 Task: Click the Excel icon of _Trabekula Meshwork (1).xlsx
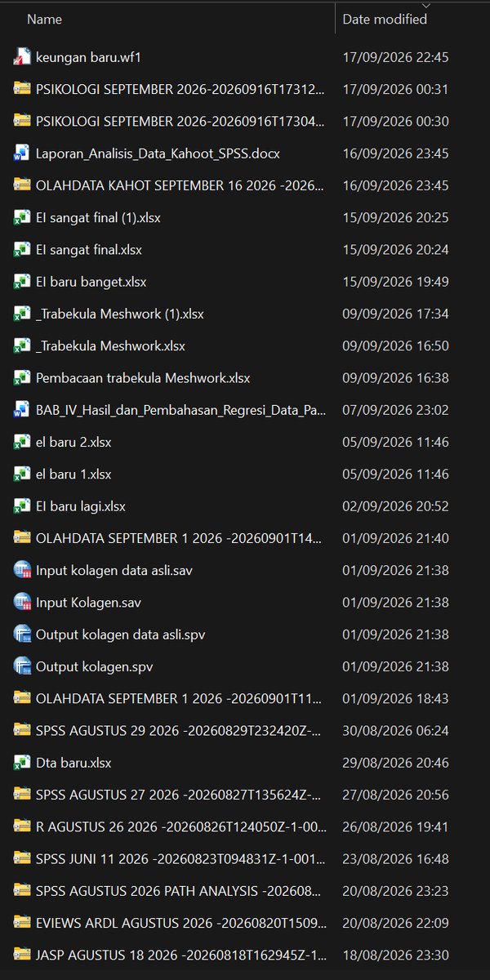[x=22, y=314]
